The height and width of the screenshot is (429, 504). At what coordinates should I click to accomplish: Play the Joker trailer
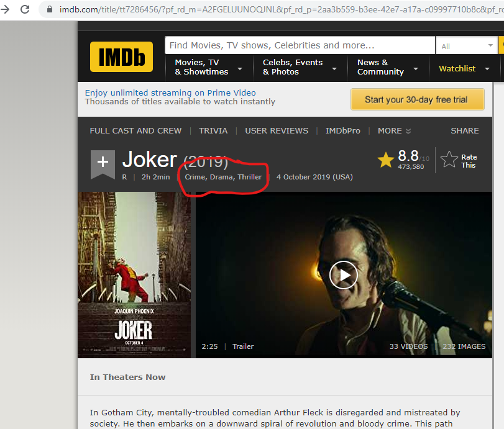(x=344, y=275)
